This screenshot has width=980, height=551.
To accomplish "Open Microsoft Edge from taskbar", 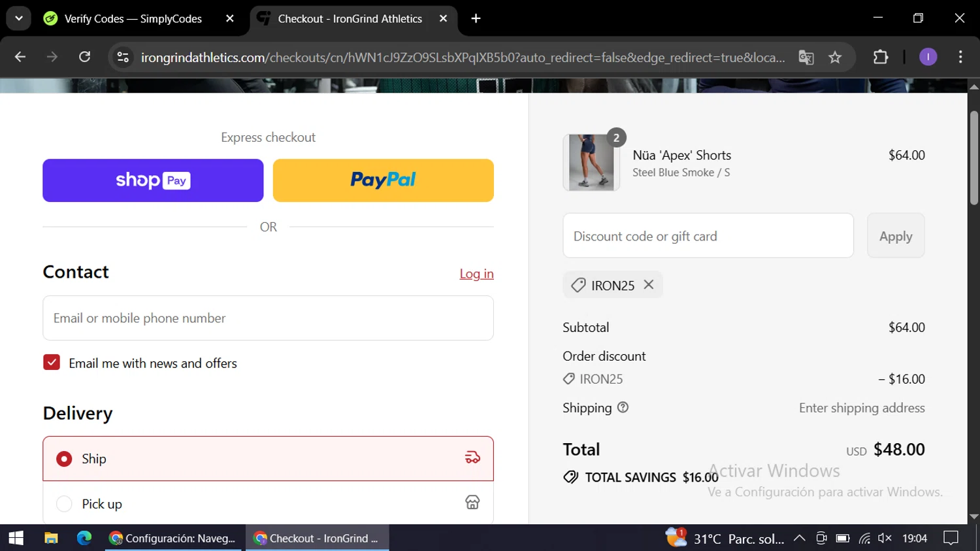I will (84, 538).
